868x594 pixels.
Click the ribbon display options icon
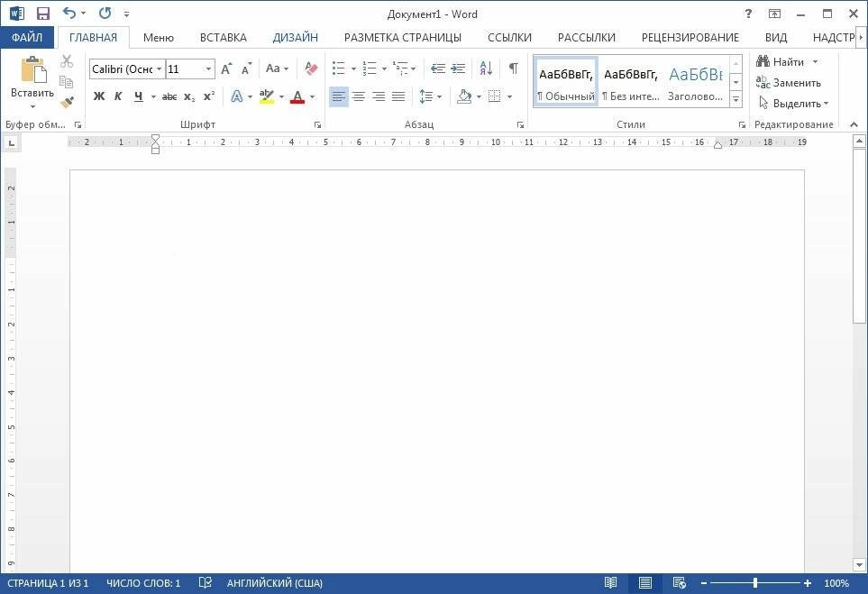[x=774, y=14]
